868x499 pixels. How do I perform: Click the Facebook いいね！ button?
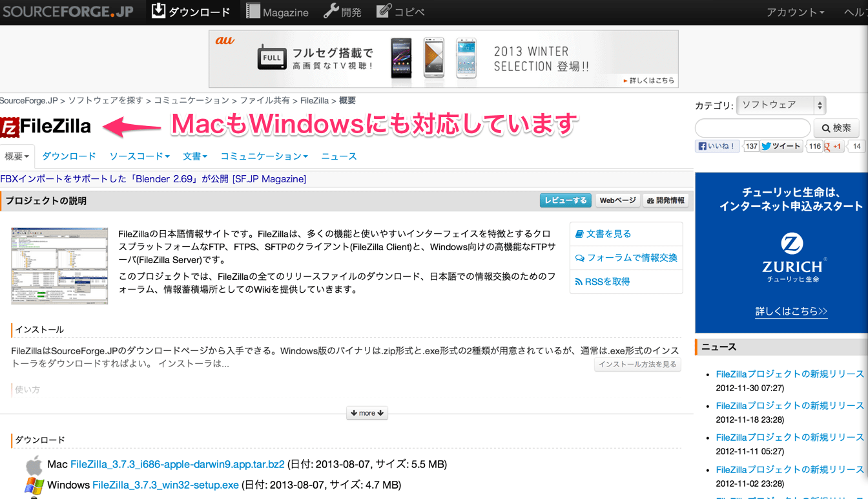[716, 146]
